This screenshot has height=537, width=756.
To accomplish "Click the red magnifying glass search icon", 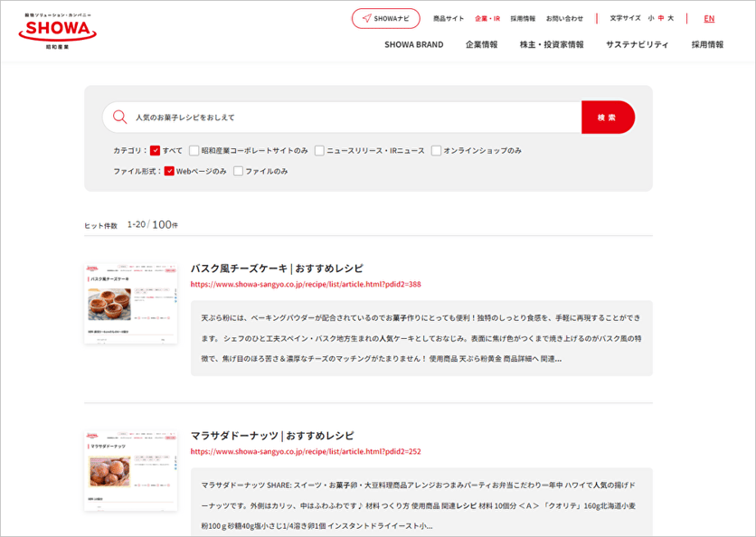I will pos(118,117).
